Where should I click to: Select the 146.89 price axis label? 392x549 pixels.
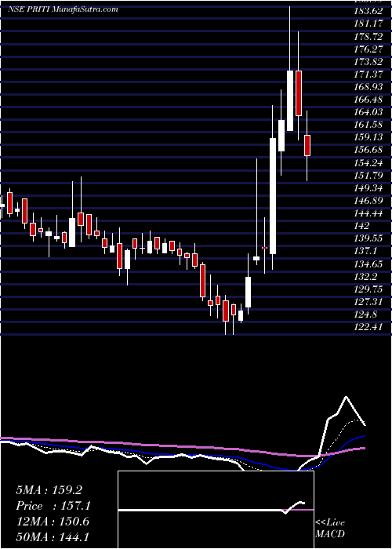368,200
